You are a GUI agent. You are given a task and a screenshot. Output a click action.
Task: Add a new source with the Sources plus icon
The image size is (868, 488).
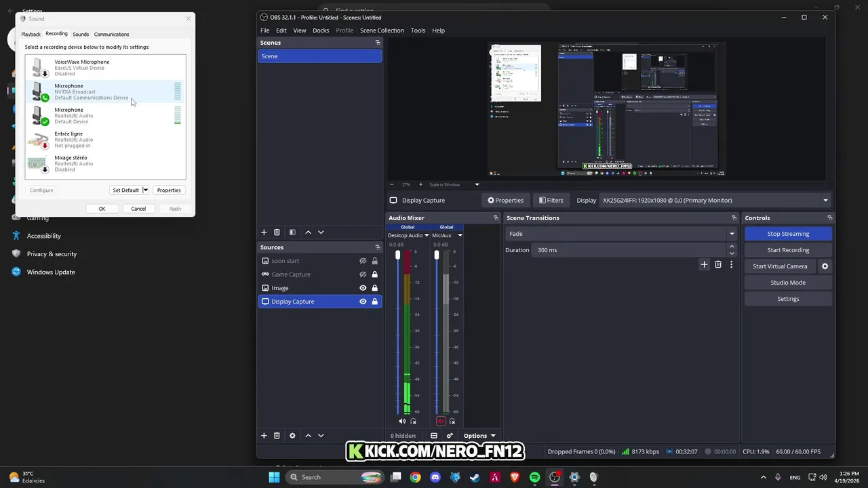(x=264, y=436)
